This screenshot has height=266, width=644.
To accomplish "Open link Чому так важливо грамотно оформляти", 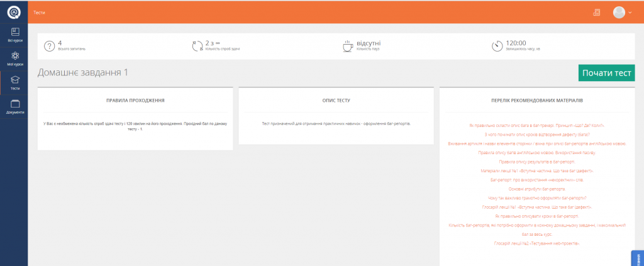I will [537, 198].
